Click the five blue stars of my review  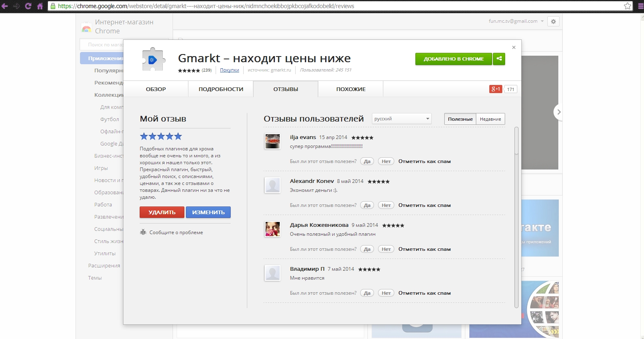pyautogui.click(x=161, y=136)
